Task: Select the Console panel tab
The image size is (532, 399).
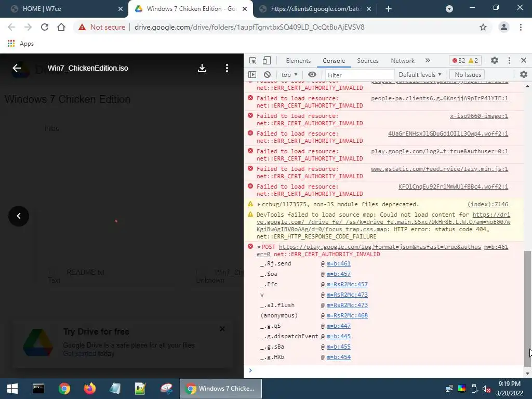Action: [334, 61]
